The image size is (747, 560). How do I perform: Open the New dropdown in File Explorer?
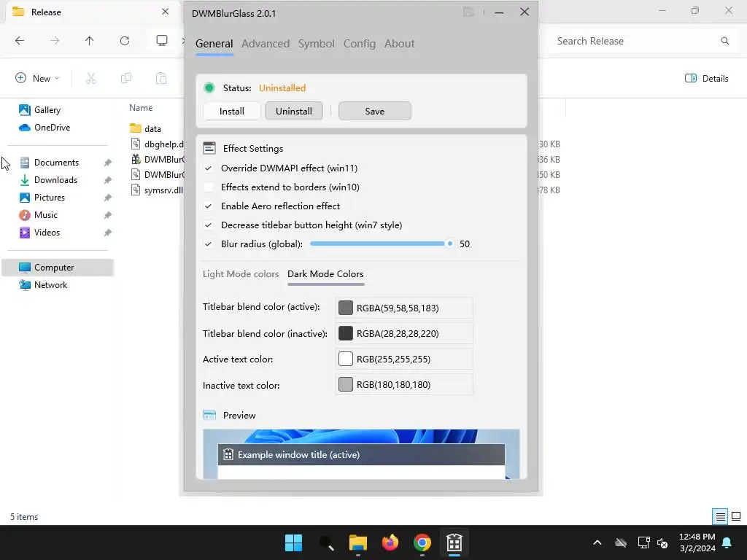(x=38, y=78)
